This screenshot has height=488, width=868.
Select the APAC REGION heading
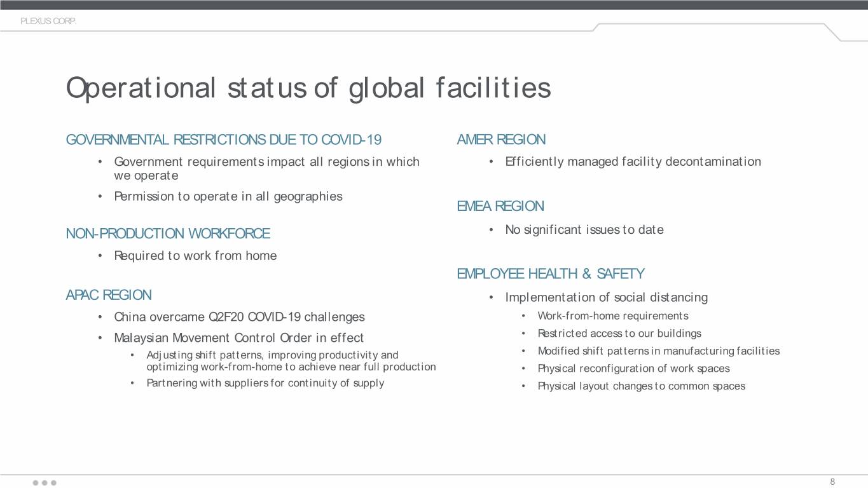point(109,295)
